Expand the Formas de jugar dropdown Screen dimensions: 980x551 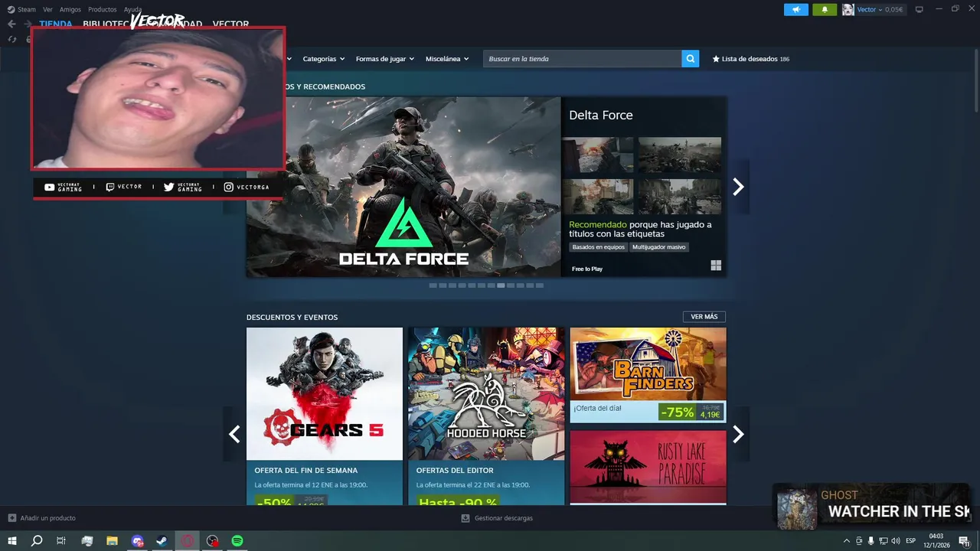pyautogui.click(x=384, y=59)
